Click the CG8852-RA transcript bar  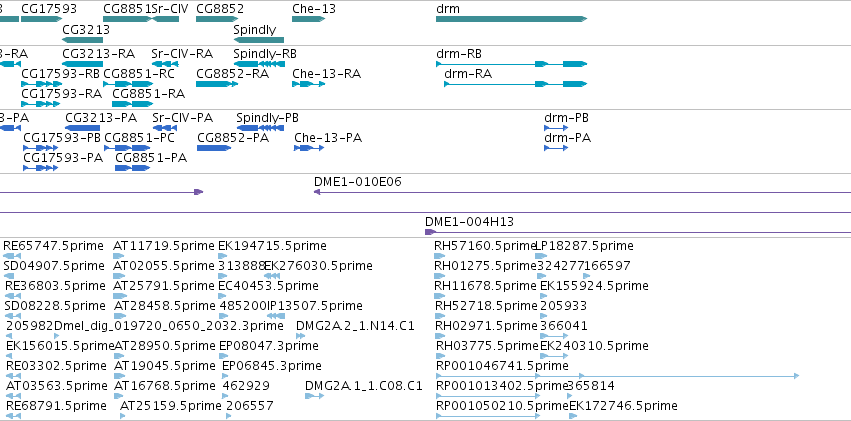point(217,84)
